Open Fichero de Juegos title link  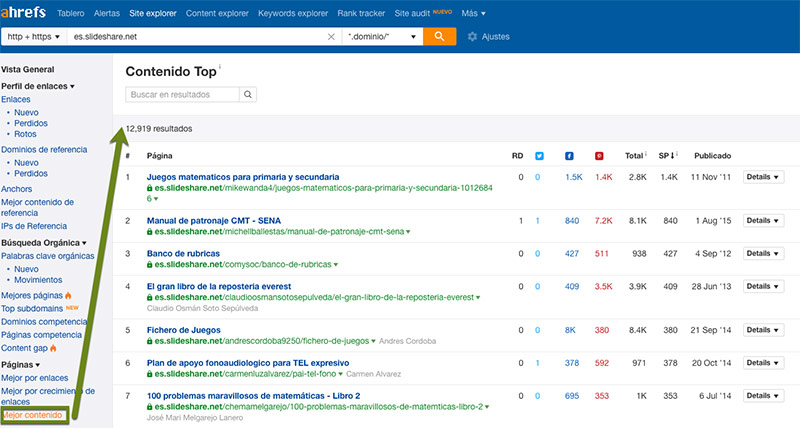pos(184,330)
